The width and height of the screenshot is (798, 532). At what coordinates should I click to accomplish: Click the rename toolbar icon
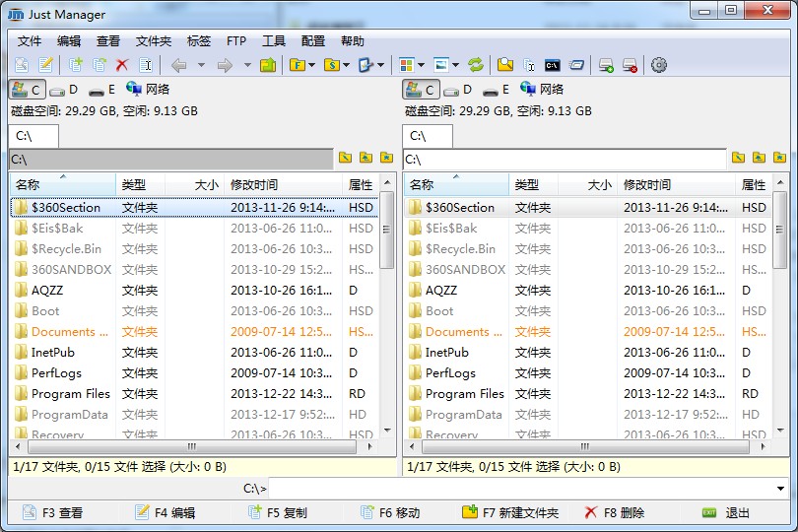[x=146, y=65]
